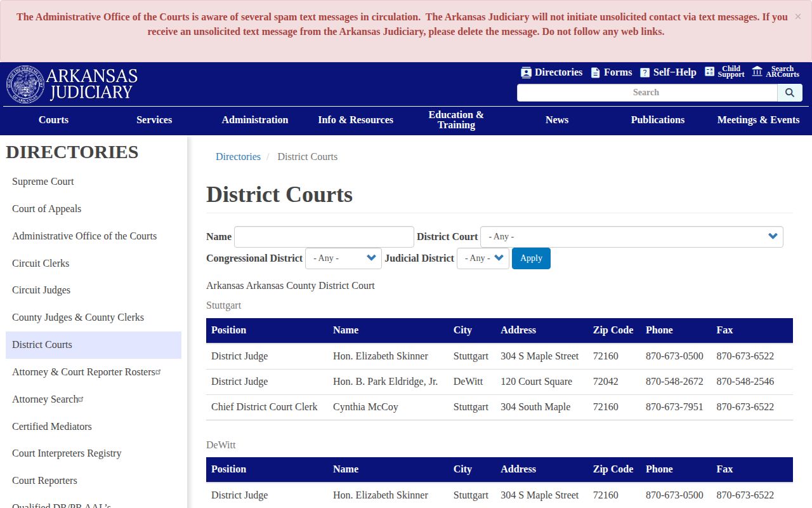Image resolution: width=812 pixels, height=508 pixels.
Task: Open Self-Help via the question mark icon
Action: (x=645, y=72)
